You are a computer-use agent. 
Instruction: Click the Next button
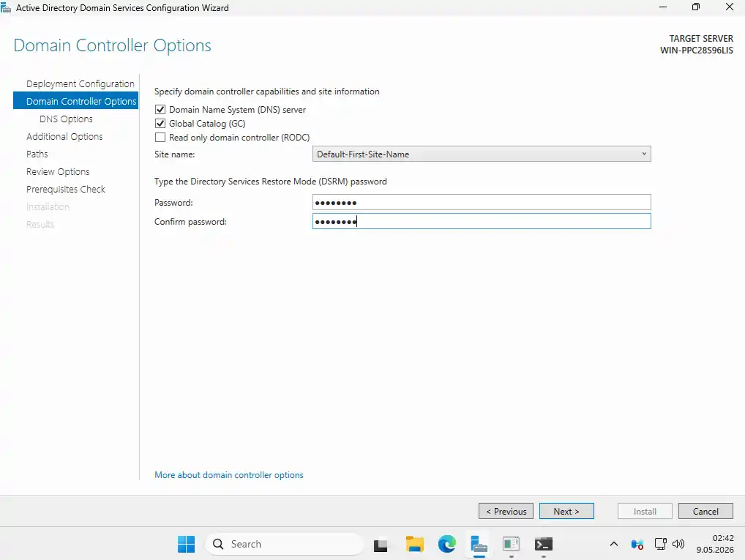click(x=566, y=511)
